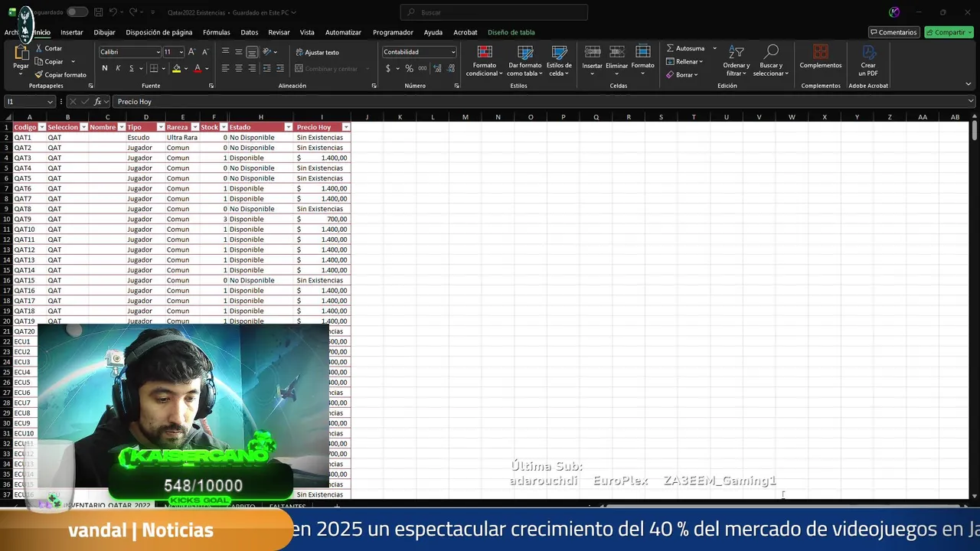
Task: Center text horizontally
Action: [239, 68]
